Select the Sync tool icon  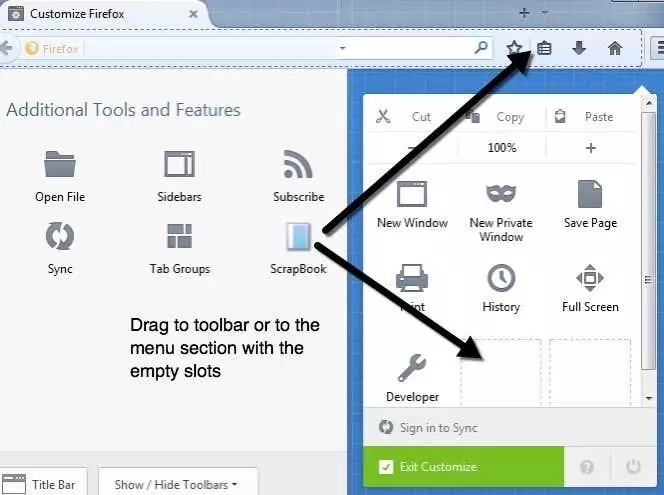click(60, 236)
